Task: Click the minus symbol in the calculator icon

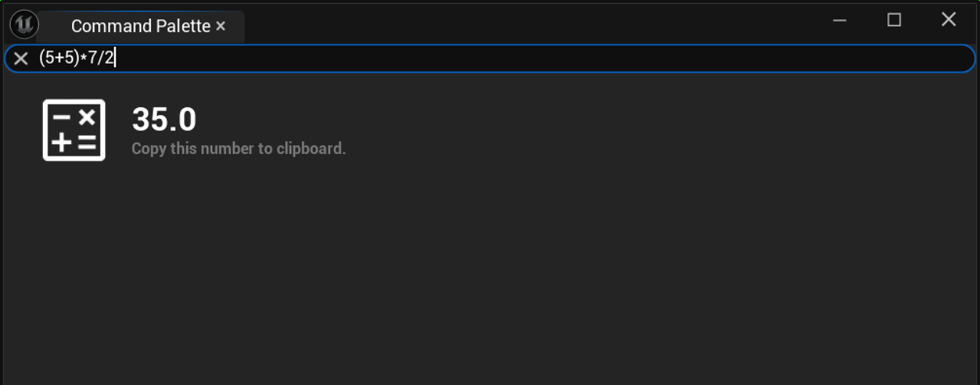Action: pos(61,117)
